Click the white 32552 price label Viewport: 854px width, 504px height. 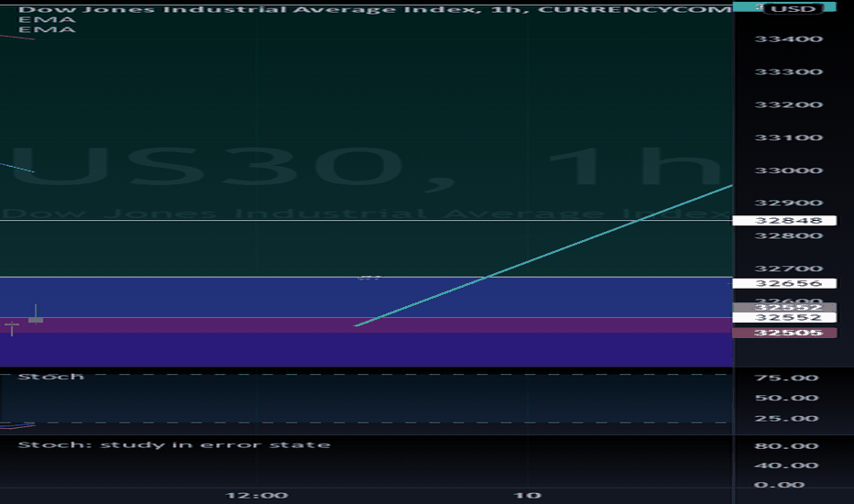(784, 318)
